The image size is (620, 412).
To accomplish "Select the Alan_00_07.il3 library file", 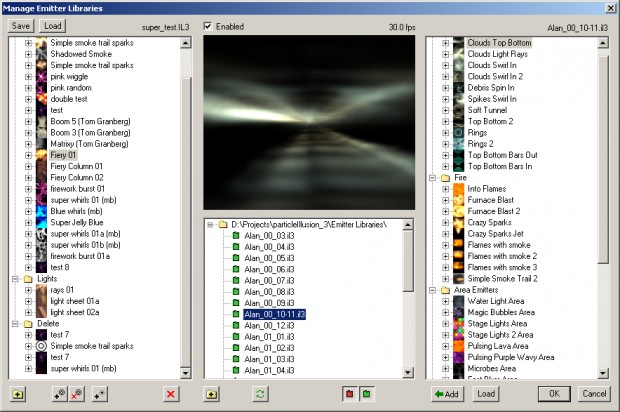I will tap(269, 281).
